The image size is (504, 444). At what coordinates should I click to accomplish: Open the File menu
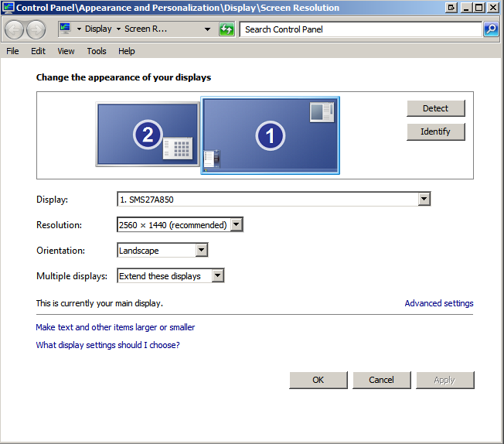point(12,51)
